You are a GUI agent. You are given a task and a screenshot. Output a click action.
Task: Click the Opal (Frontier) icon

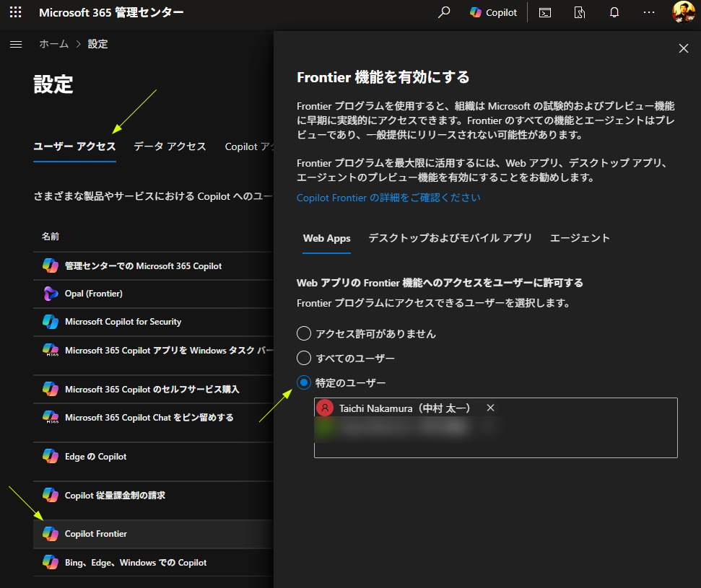pos(51,294)
